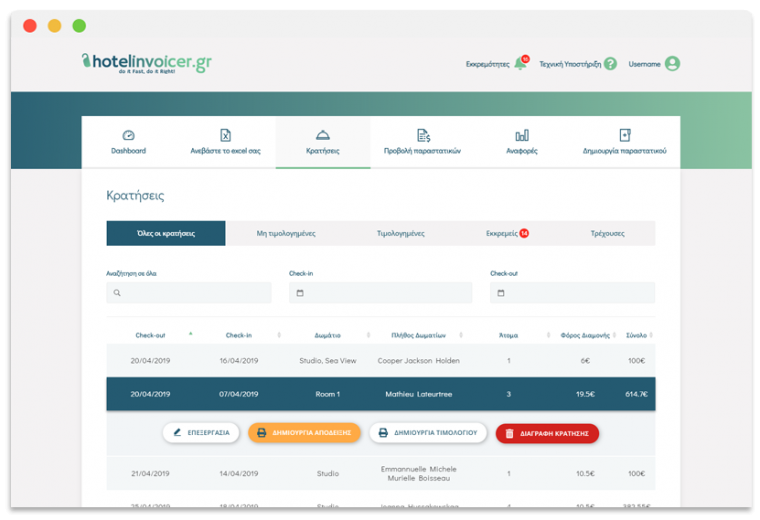Click the Δημιουργία παραστατικού icon

click(624, 135)
